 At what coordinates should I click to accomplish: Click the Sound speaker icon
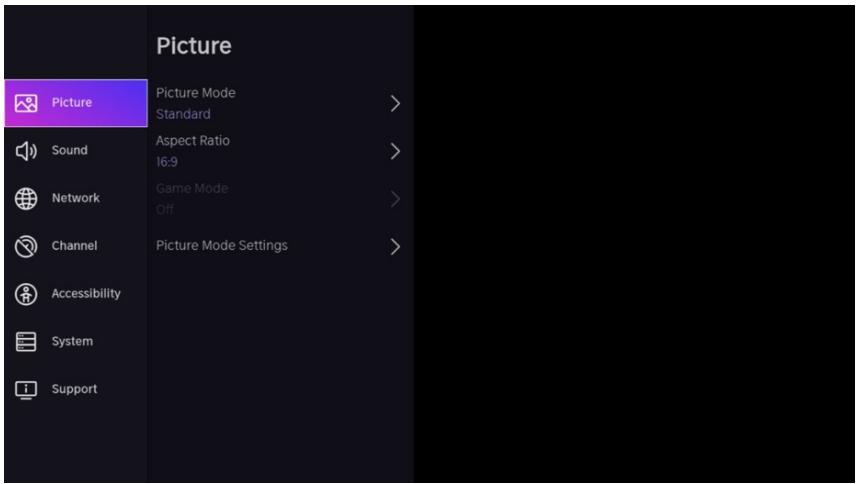point(26,151)
